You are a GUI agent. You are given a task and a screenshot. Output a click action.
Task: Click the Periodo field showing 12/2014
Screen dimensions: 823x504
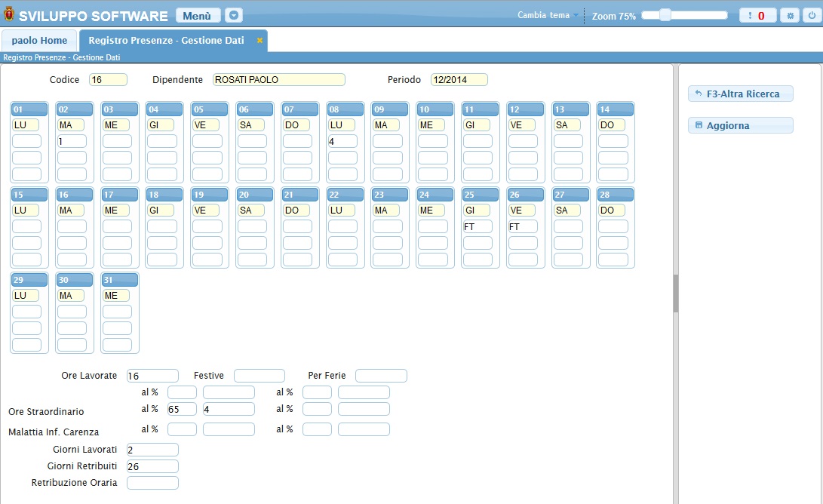click(459, 79)
